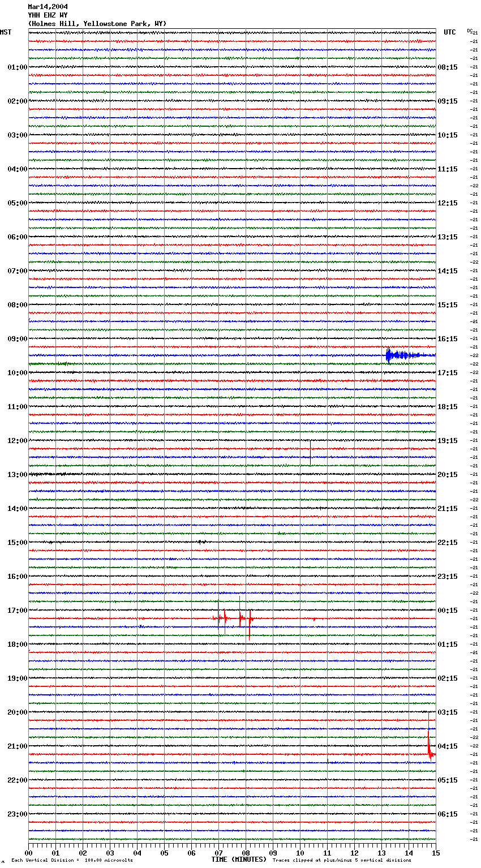The height and width of the screenshot is (868, 481).
Task: Click minute tick label "10" on the bottom axis
Action: (x=300, y=853)
